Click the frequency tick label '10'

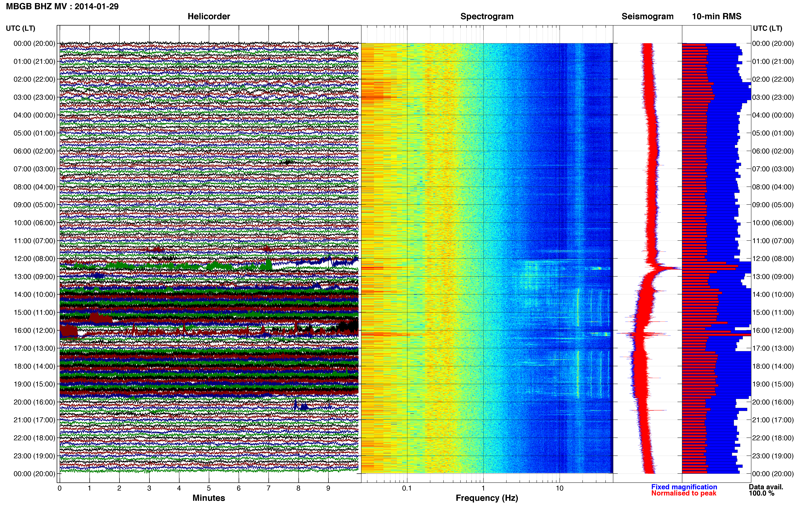[x=559, y=488]
